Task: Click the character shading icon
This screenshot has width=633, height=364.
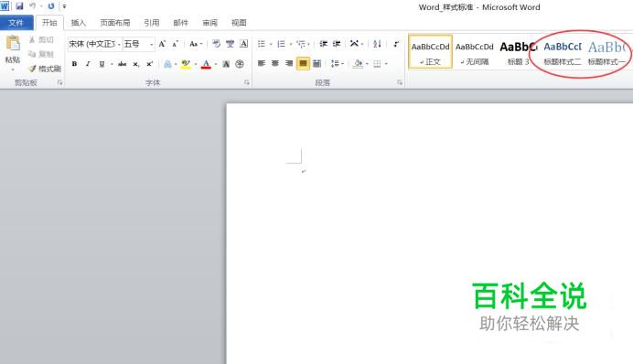Action: click(226, 64)
